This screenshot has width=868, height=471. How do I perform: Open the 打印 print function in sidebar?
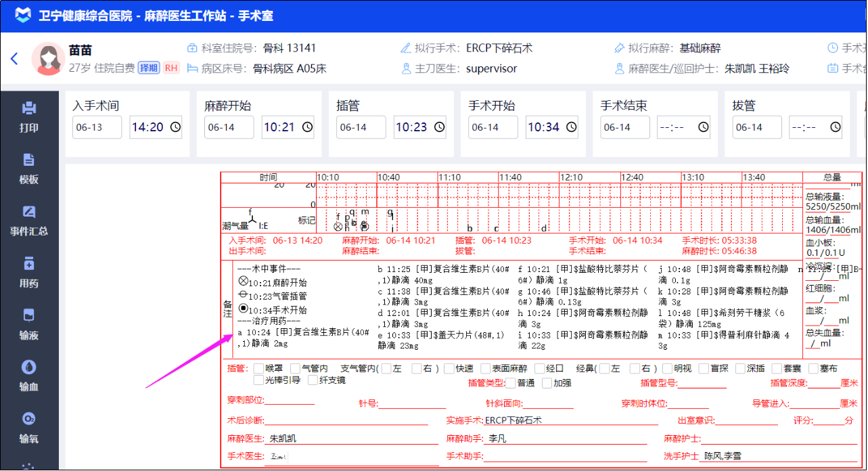click(28, 117)
